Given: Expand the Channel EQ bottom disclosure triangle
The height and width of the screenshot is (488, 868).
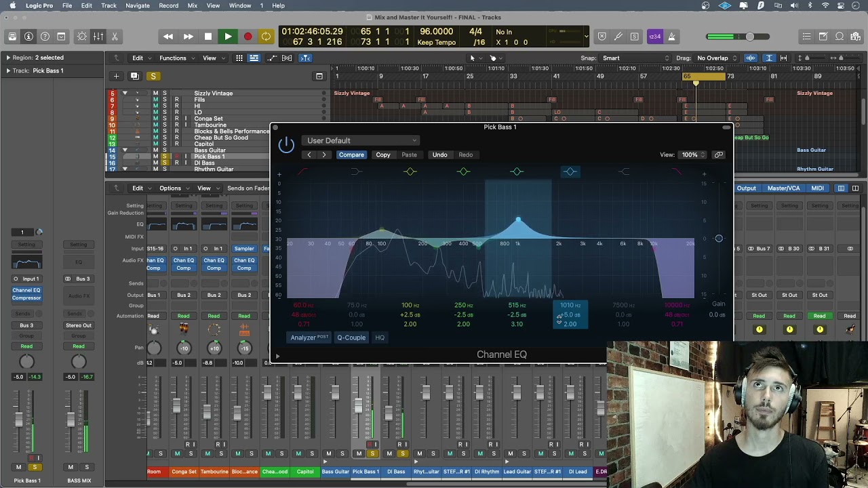Looking at the screenshot, I should coord(277,355).
